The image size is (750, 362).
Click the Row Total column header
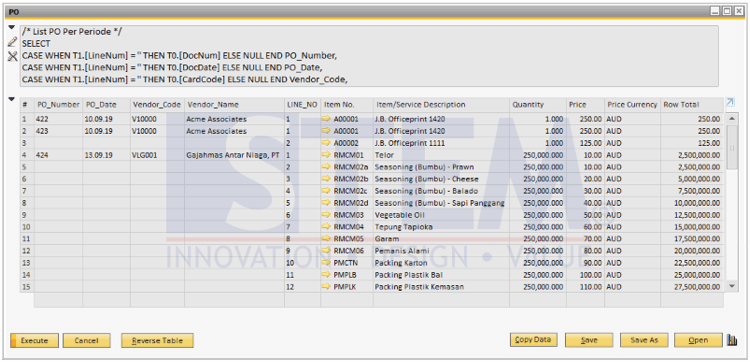(692, 105)
